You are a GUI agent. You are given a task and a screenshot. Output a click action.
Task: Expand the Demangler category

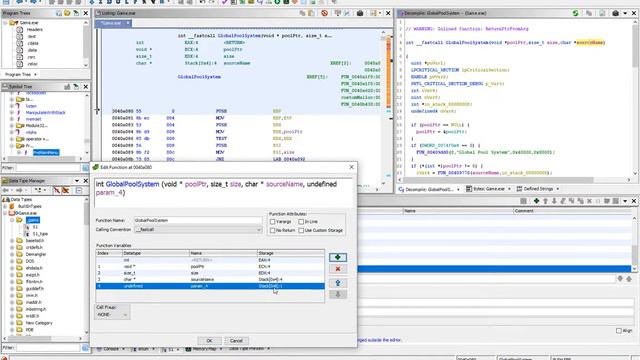coord(12,254)
